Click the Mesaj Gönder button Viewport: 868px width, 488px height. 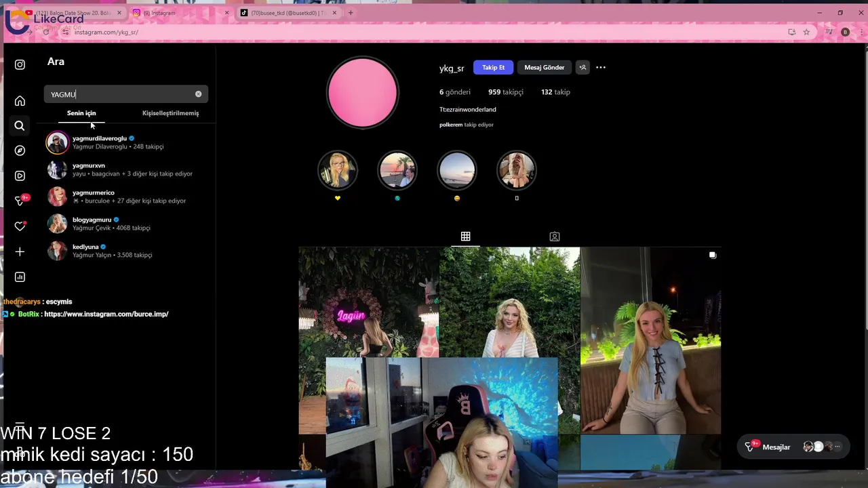tap(544, 67)
